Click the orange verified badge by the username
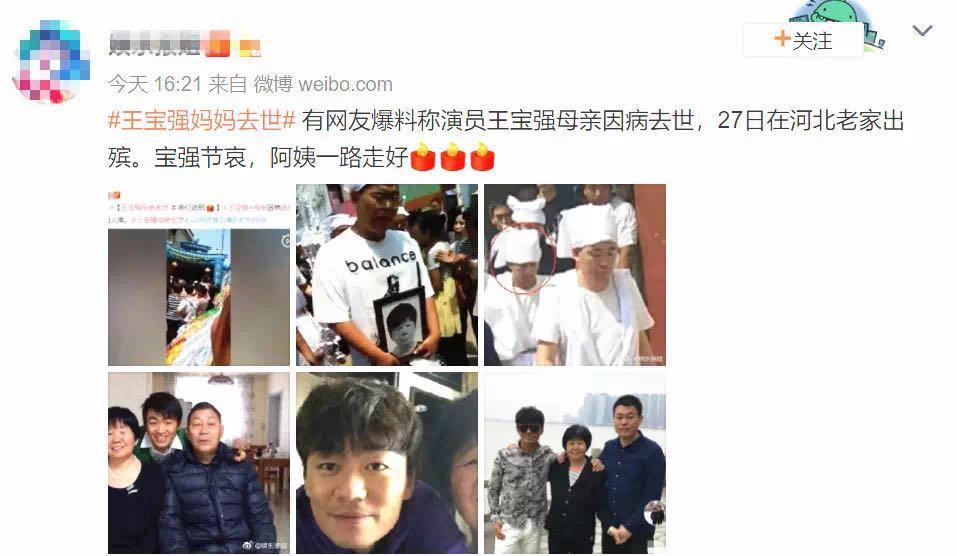Viewport: 957px width, 556px height. [218, 44]
